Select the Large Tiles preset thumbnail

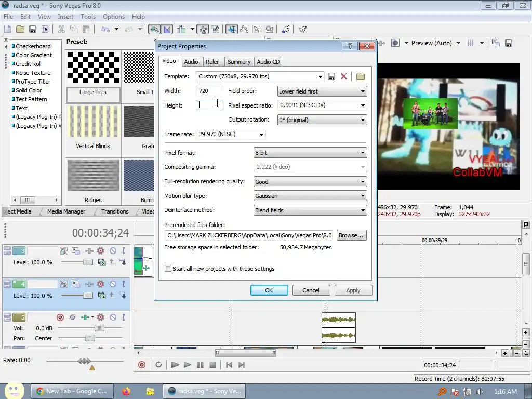coord(94,68)
